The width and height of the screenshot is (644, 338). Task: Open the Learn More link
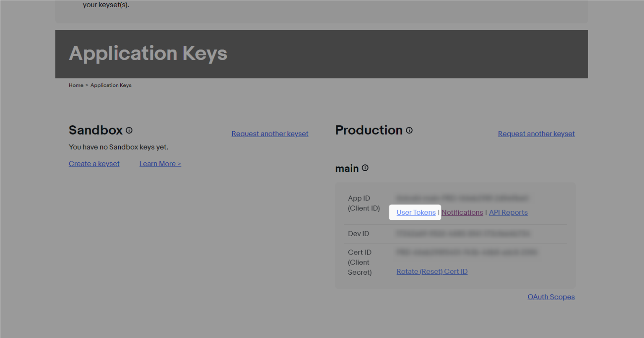click(160, 164)
